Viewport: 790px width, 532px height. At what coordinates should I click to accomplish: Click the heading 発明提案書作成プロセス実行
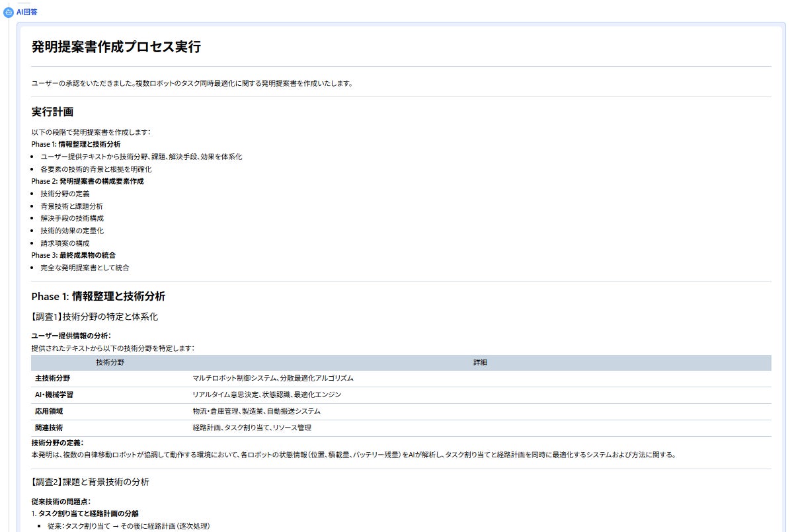click(x=116, y=47)
